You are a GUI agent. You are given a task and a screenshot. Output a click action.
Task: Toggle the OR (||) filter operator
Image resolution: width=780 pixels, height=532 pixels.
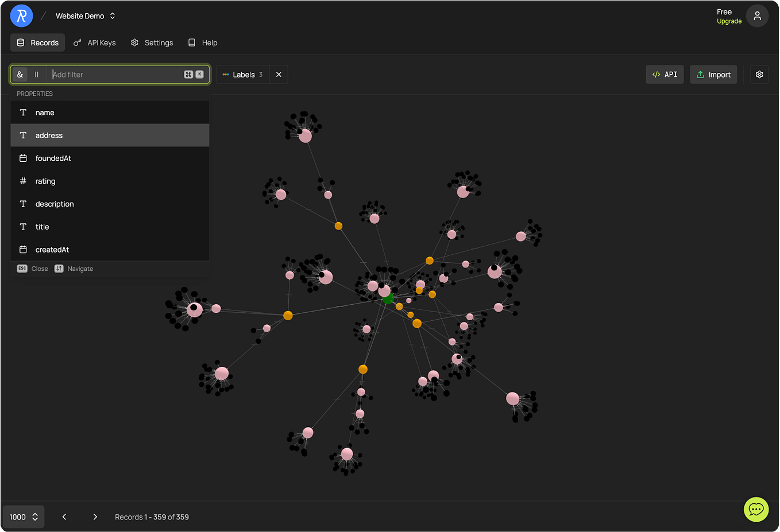click(36, 74)
